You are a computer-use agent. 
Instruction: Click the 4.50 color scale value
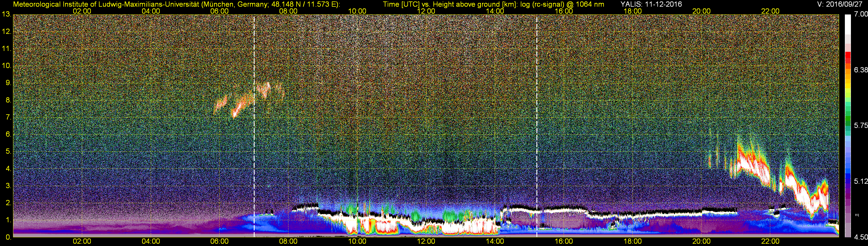[x=861, y=237]
